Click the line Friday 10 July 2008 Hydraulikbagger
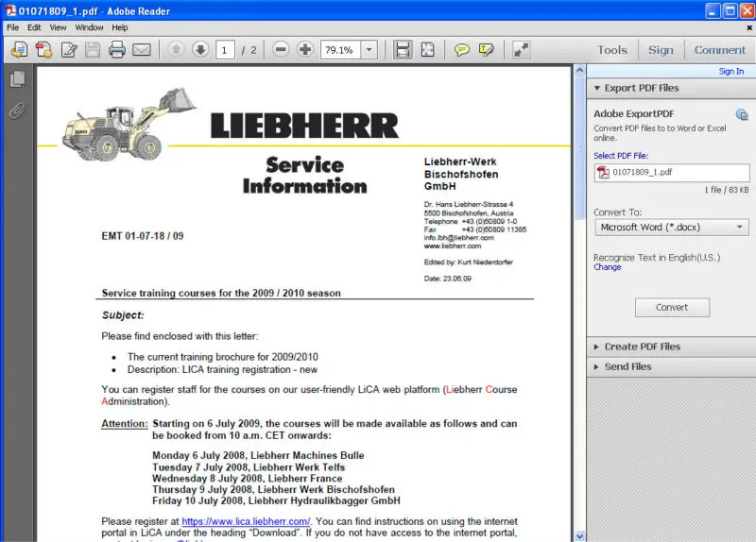Screen dimensions: 756x542 pos(276,500)
